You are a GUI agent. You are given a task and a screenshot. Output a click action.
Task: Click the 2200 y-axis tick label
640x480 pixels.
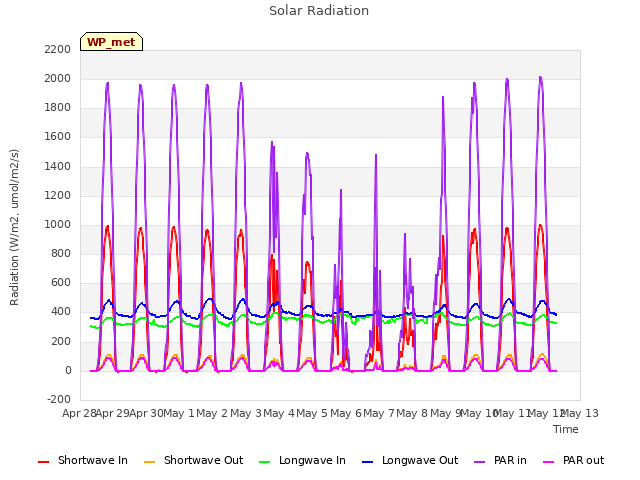[x=58, y=49]
